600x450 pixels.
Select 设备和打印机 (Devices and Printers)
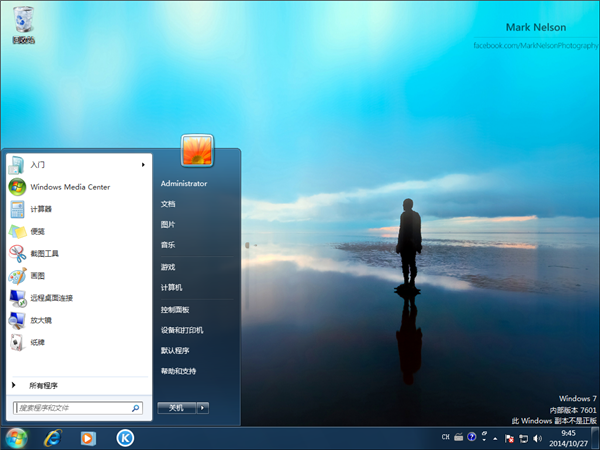[x=182, y=330]
